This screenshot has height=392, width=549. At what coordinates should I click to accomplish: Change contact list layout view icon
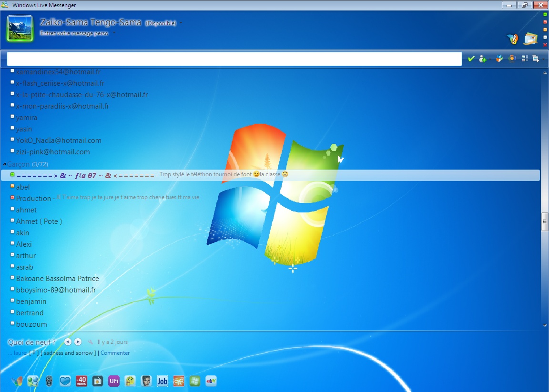525,59
